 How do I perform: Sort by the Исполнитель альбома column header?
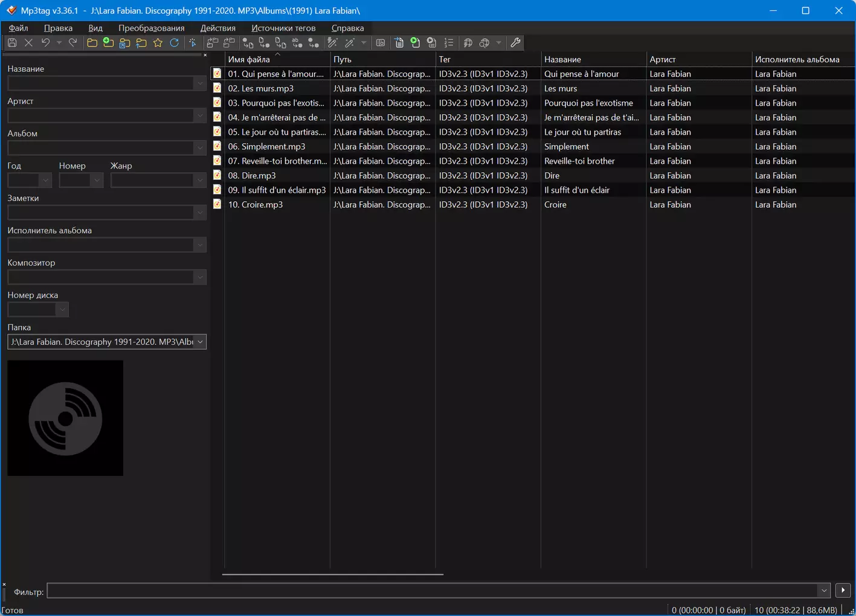coord(803,59)
